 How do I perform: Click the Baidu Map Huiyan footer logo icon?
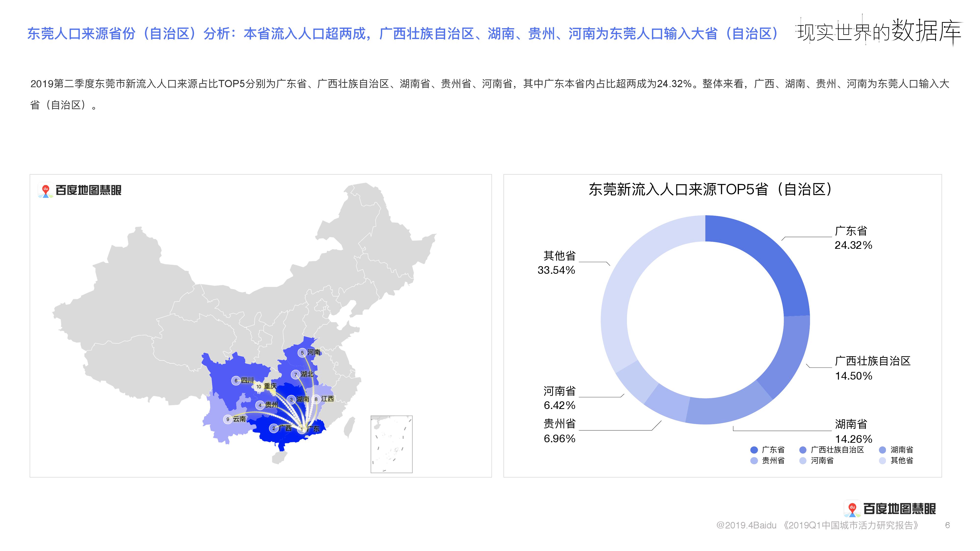click(x=852, y=509)
